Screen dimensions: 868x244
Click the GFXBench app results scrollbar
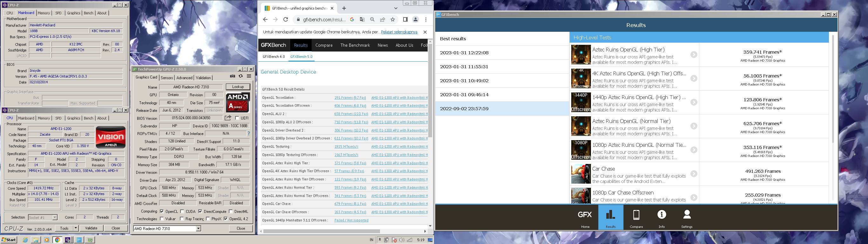833,89
